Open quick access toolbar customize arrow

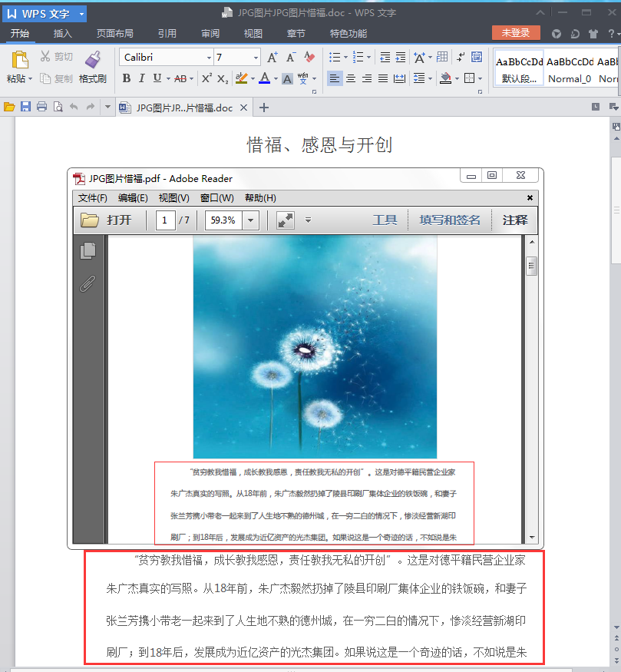(x=107, y=107)
